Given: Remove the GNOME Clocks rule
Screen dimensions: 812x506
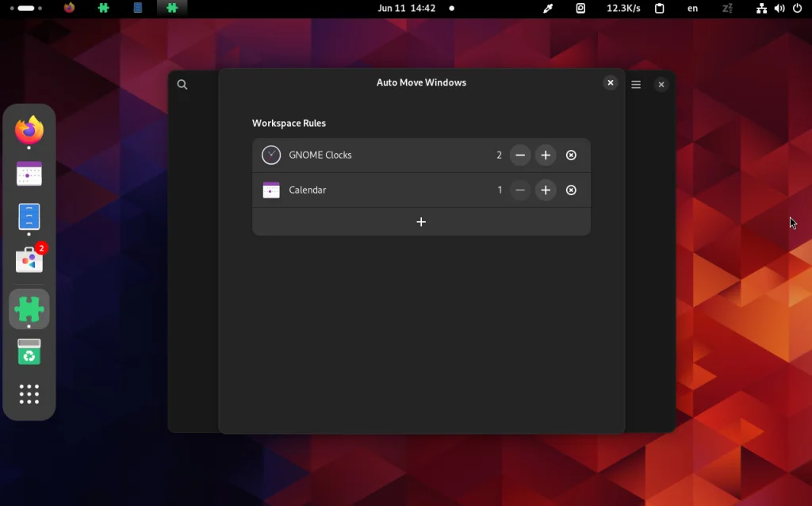Looking at the screenshot, I should pyautogui.click(x=571, y=155).
